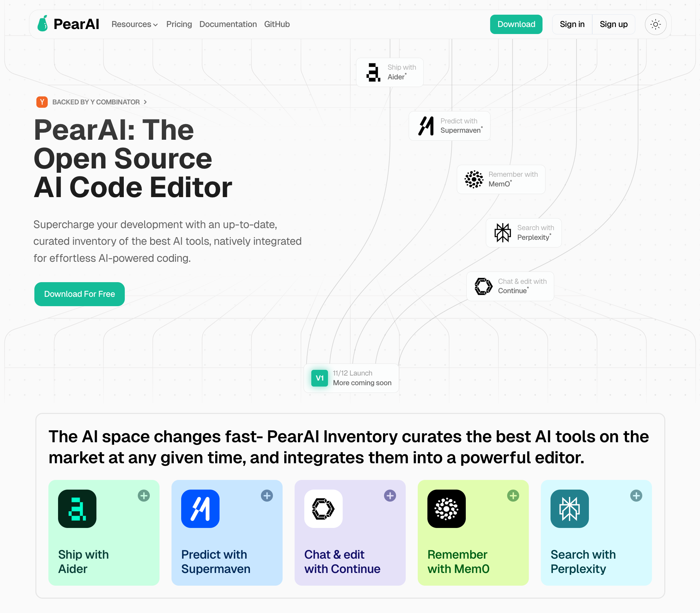Click the Download For Free button
This screenshot has height=613, width=700.
coord(78,294)
